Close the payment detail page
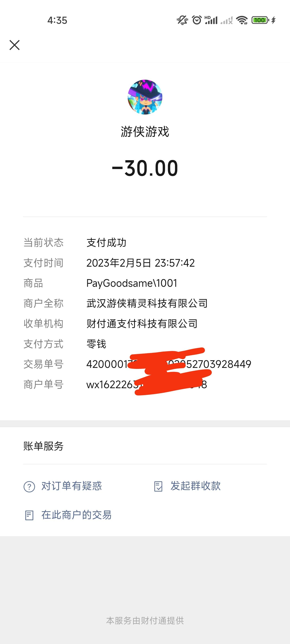The width and height of the screenshot is (290, 644). pos(14,45)
